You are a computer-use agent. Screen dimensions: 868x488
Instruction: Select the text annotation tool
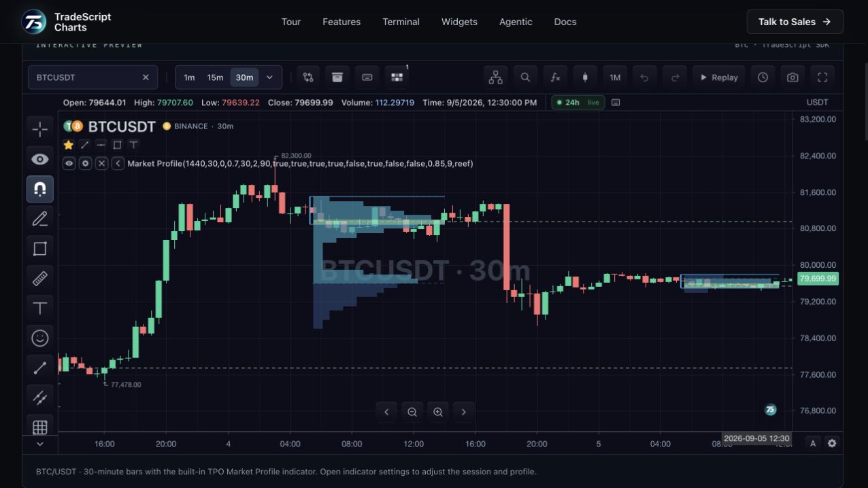[40, 309]
